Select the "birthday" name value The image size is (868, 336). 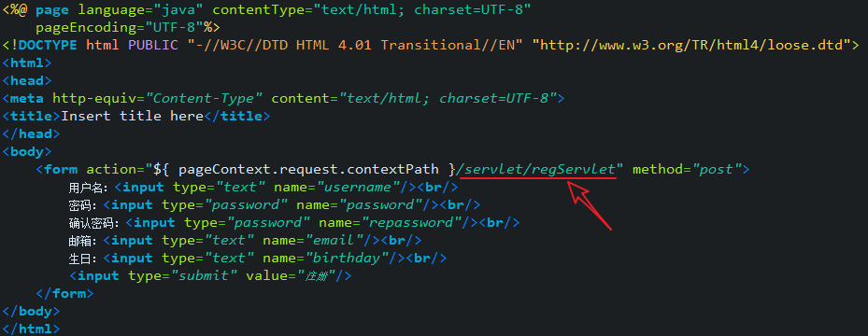click(x=346, y=258)
